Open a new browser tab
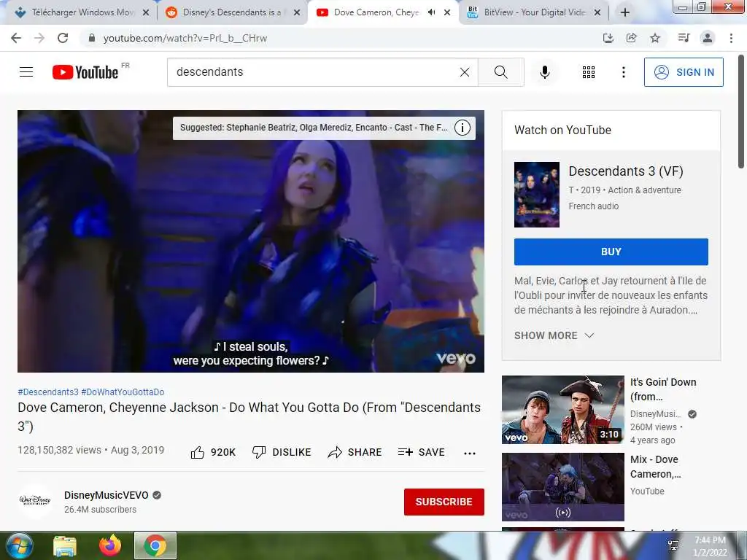 click(x=625, y=12)
